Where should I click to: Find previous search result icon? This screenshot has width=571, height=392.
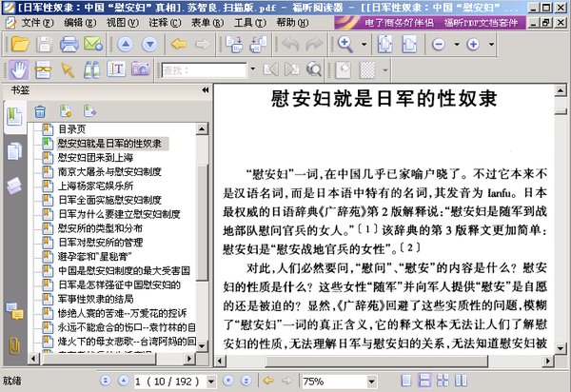click(x=270, y=69)
